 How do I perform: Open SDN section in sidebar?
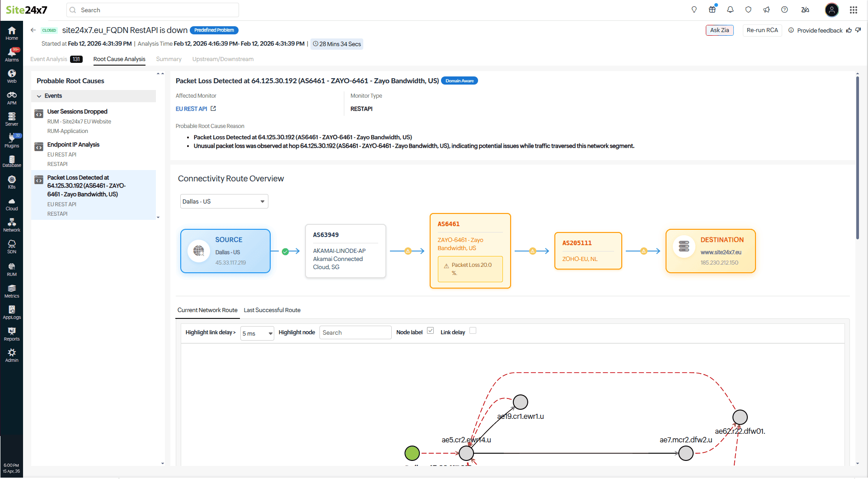pyautogui.click(x=12, y=247)
